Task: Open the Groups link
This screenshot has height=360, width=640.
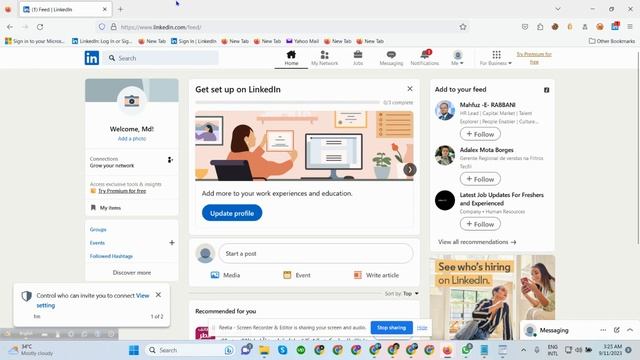Action: tap(98, 229)
